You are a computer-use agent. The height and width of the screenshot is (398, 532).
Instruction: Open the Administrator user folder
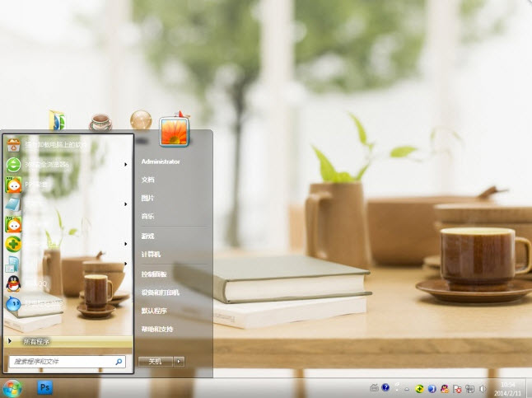tap(161, 162)
